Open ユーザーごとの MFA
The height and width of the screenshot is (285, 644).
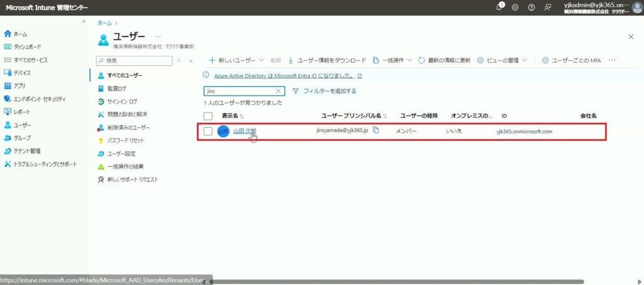click(x=571, y=60)
